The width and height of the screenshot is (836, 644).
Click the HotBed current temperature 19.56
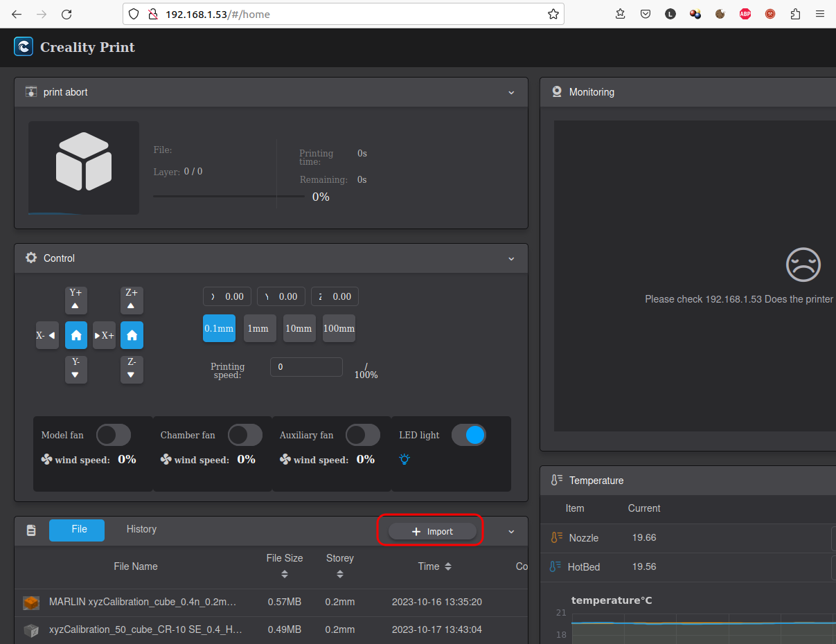(644, 566)
